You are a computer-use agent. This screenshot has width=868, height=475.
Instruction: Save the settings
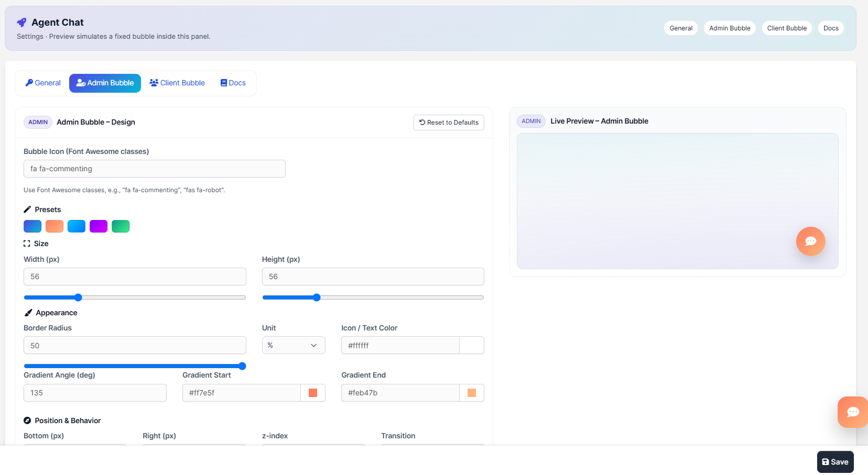point(835,462)
